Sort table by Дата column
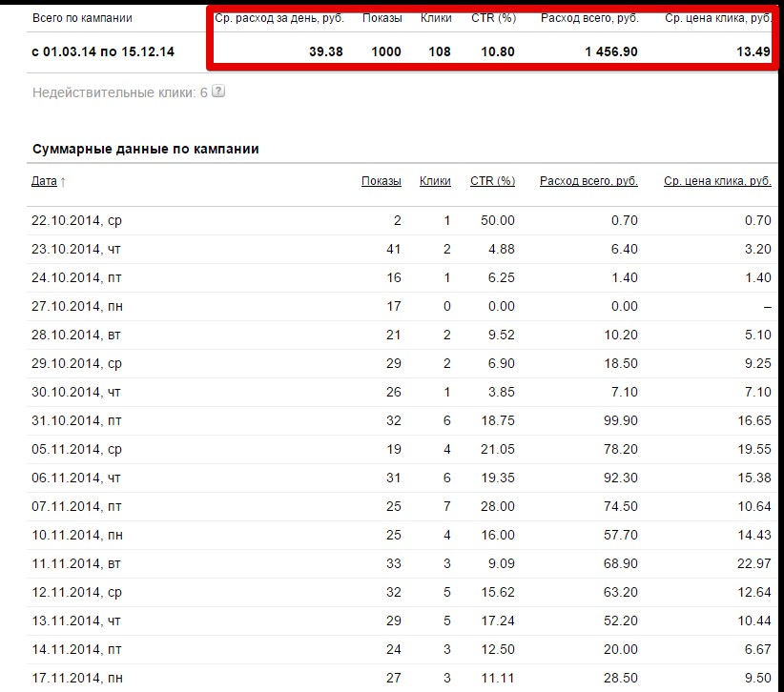Viewport: 784px width, 692px height. pyautogui.click(x=44, y=181)
